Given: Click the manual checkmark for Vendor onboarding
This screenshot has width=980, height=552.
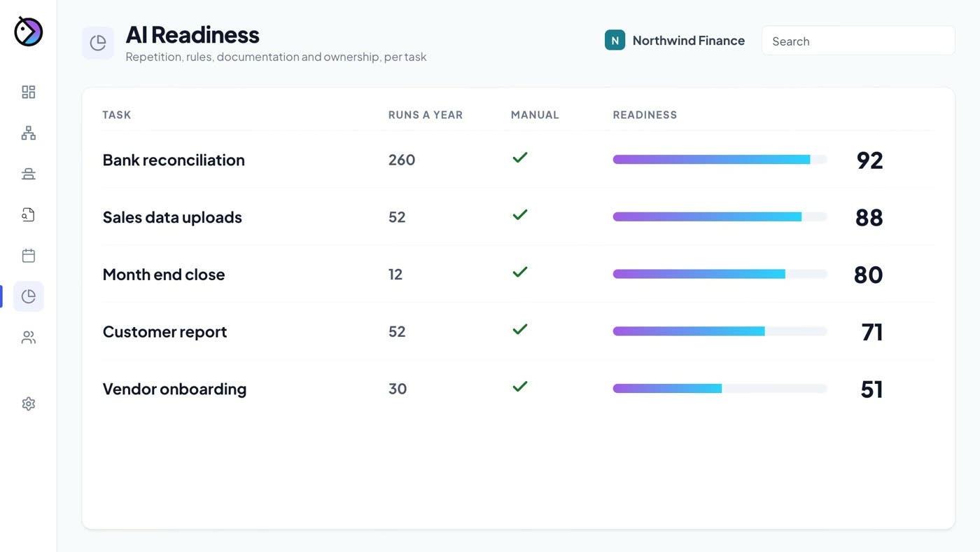Looking at the screenshot, I should click(519, 387).
